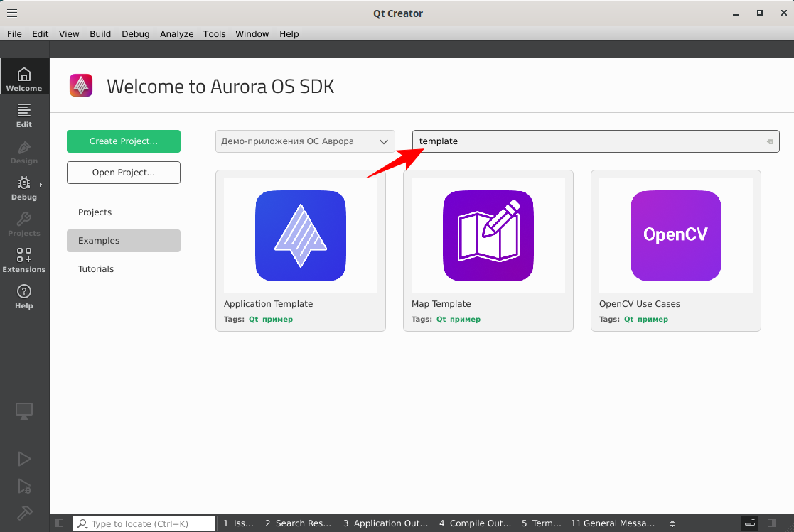Expand the Демо-приложения ОС Аврора dropdown

tap(305, 141)
